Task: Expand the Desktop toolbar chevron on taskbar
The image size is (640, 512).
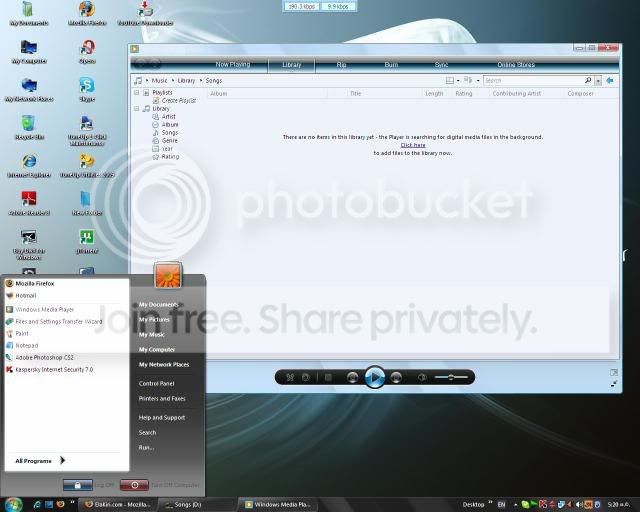Action: 490,503
